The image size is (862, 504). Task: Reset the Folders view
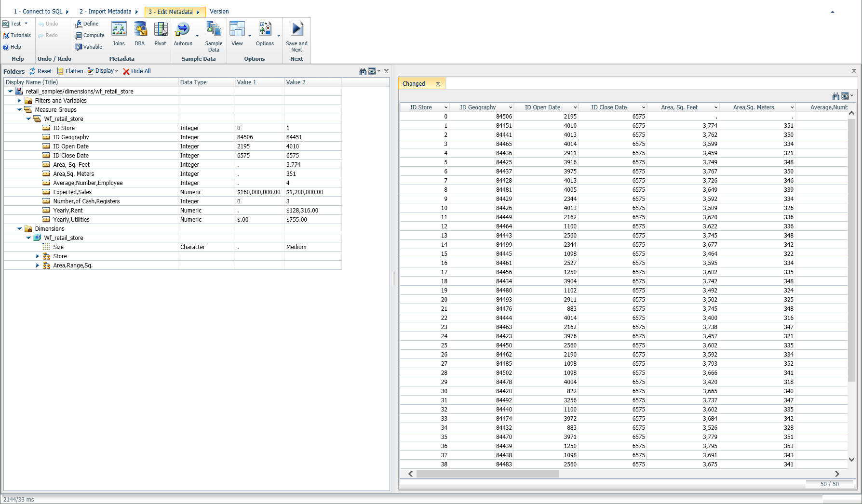[x=40, y=71]
